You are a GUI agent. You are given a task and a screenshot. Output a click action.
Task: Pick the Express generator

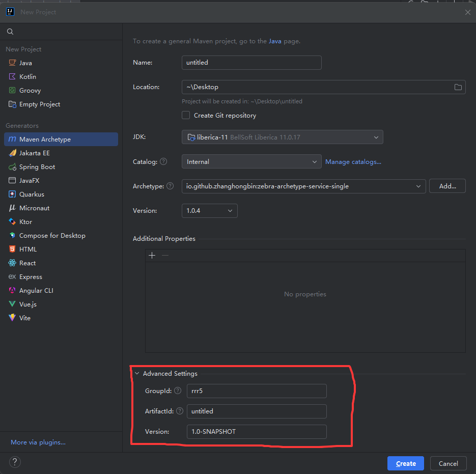61,277
